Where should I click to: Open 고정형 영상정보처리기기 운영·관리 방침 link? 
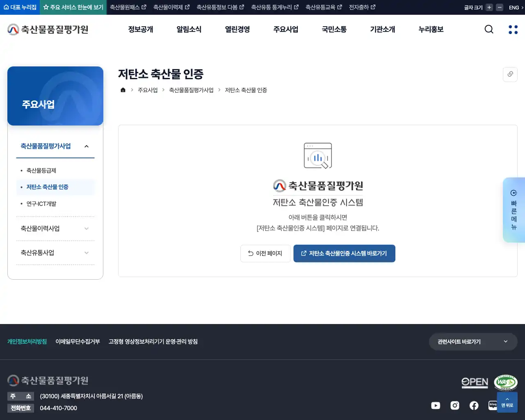click(153, 342)
